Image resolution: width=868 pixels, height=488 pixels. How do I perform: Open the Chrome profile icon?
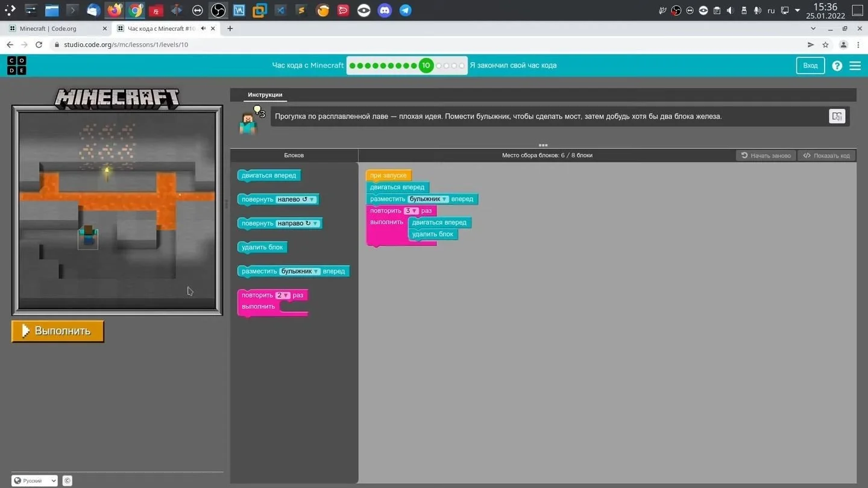(843, 45)
